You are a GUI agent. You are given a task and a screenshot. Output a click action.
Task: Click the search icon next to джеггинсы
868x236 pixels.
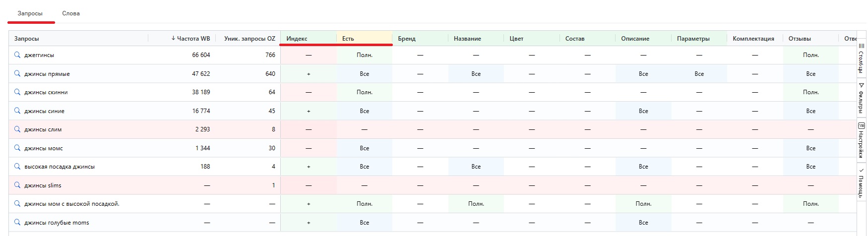pyautogui.click(x=17, y=55)
